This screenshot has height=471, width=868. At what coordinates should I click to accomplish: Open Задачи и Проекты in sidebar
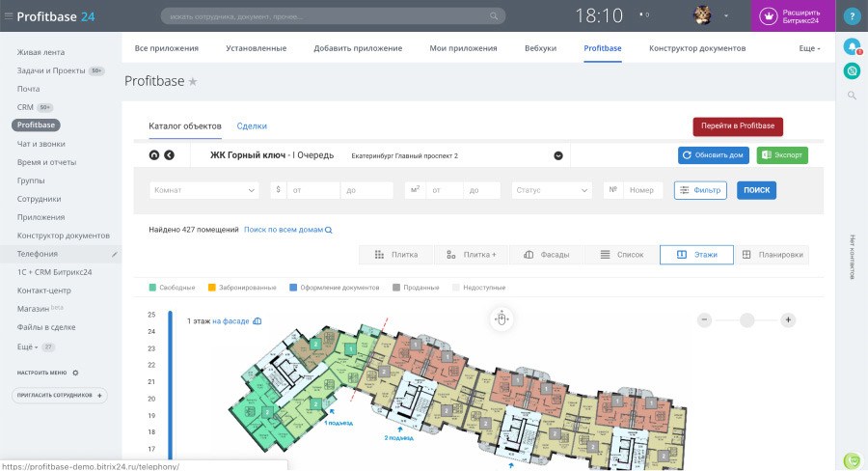(x=51, y=70)
